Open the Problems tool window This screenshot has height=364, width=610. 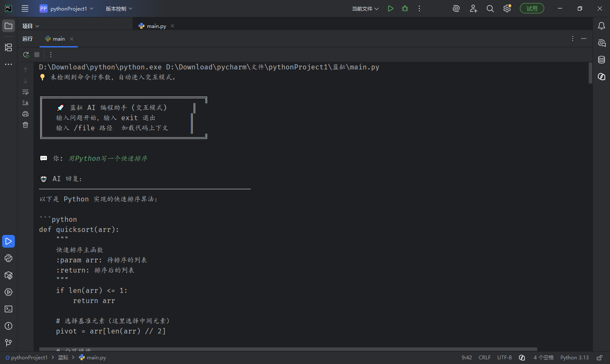pos(8,326)
